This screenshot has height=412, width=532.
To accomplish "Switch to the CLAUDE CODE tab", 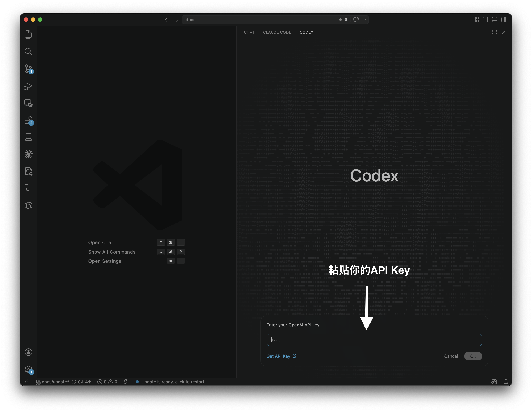I will (277, 32).
